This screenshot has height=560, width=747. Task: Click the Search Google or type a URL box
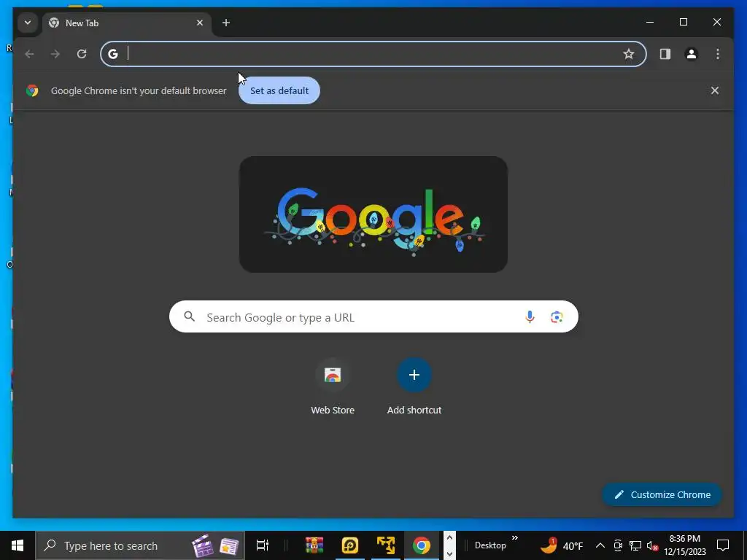tap(373, 316)
